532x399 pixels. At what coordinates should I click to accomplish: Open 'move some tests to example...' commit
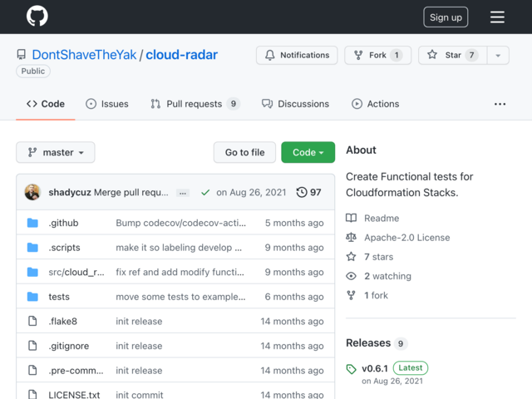(180, 297)
